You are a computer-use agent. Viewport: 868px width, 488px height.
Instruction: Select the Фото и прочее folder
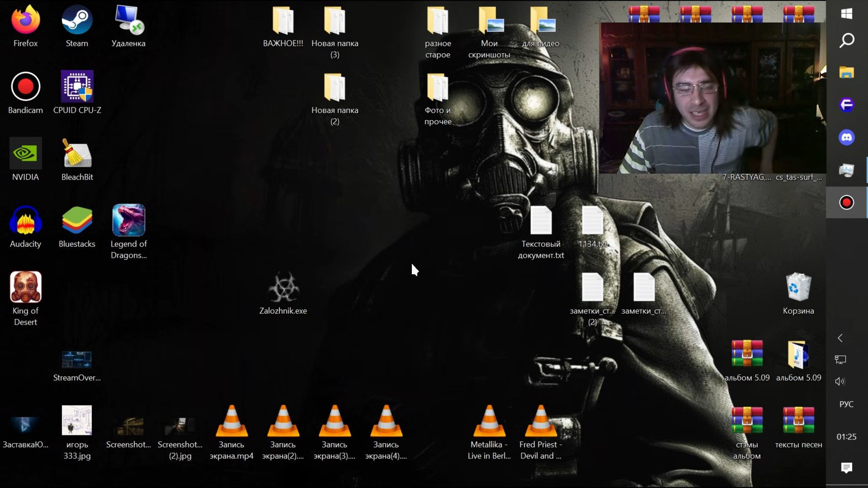click(438, 99)
